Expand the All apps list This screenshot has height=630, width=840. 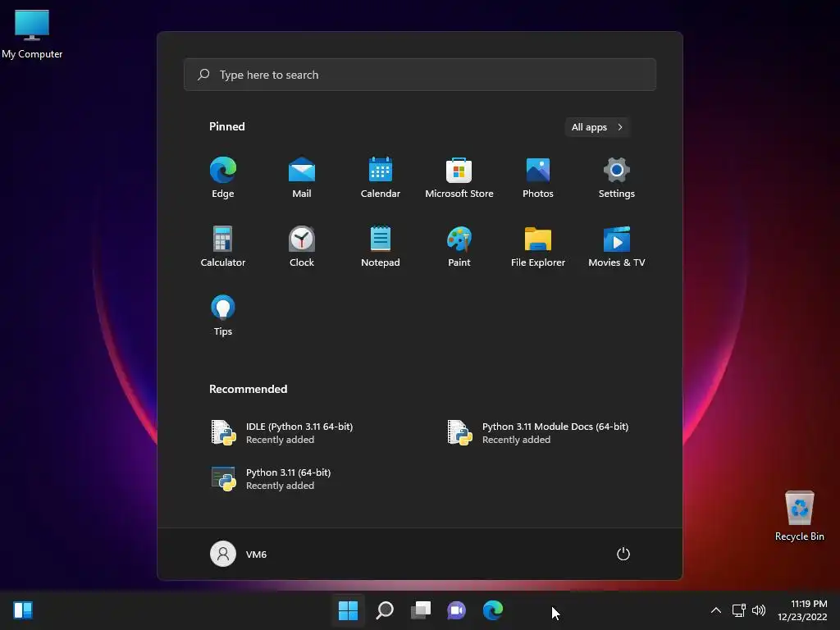point(597,127)
